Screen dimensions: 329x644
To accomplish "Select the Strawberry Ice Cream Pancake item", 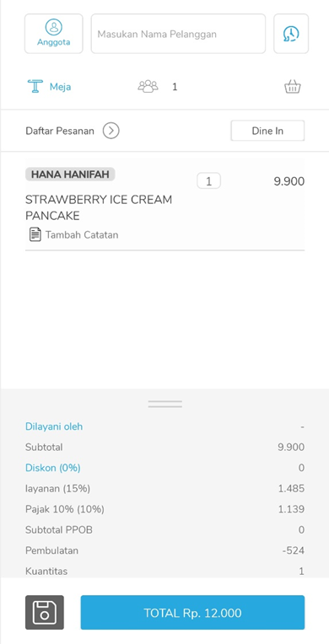I will pos(99,208).
